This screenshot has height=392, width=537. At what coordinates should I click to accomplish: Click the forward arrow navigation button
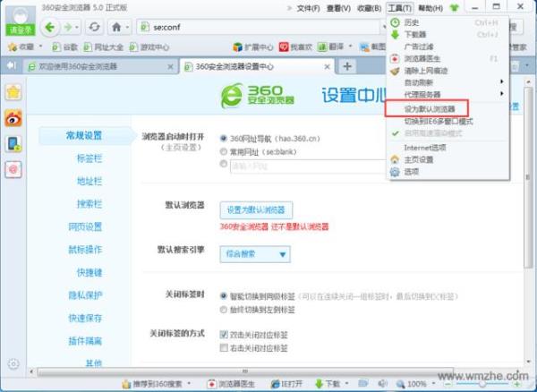pyautogui.click(x=68, y=27)
